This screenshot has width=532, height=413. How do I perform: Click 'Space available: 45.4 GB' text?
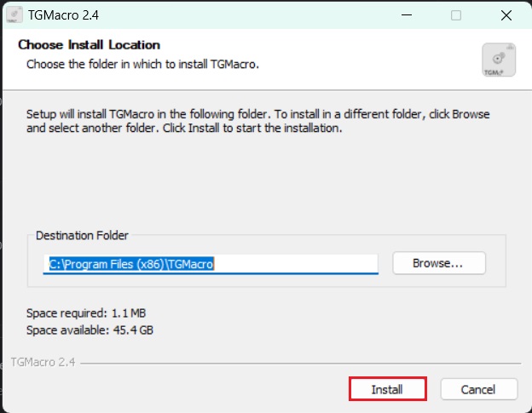[90, 330]
